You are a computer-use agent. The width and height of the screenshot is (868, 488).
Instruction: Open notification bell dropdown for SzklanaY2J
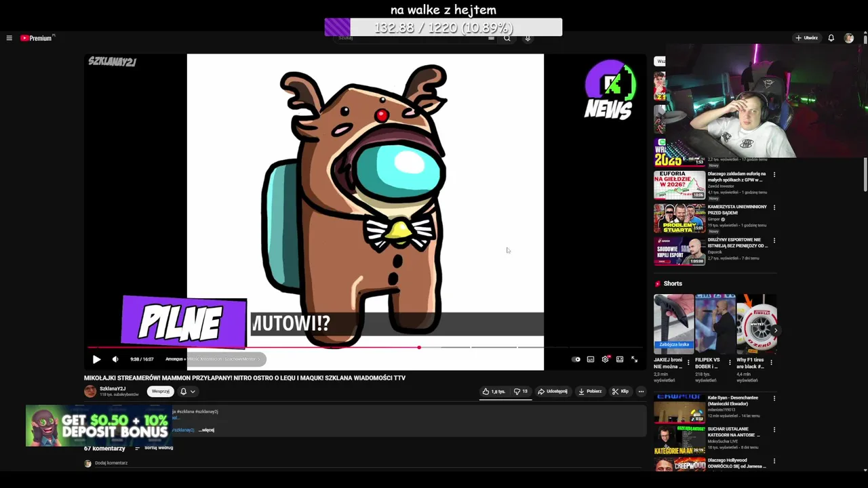pyautogui.click(x=188, y=391)
